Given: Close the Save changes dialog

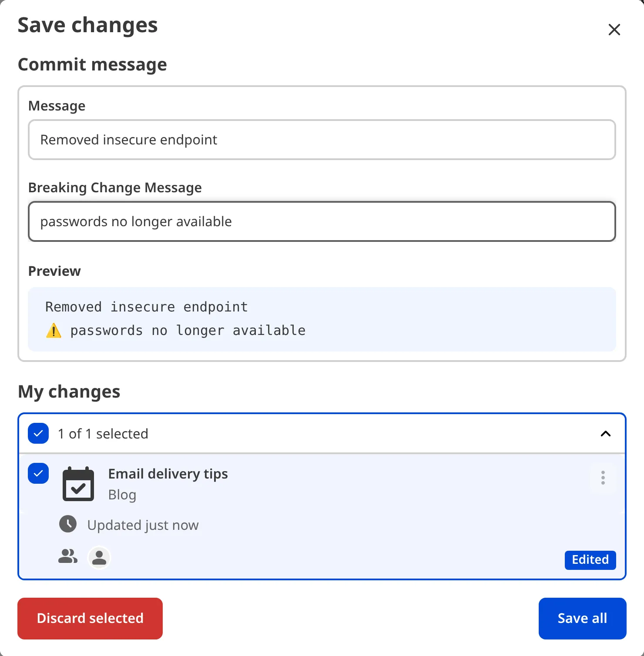Looking at the screenshot, I should pos(614,30).
